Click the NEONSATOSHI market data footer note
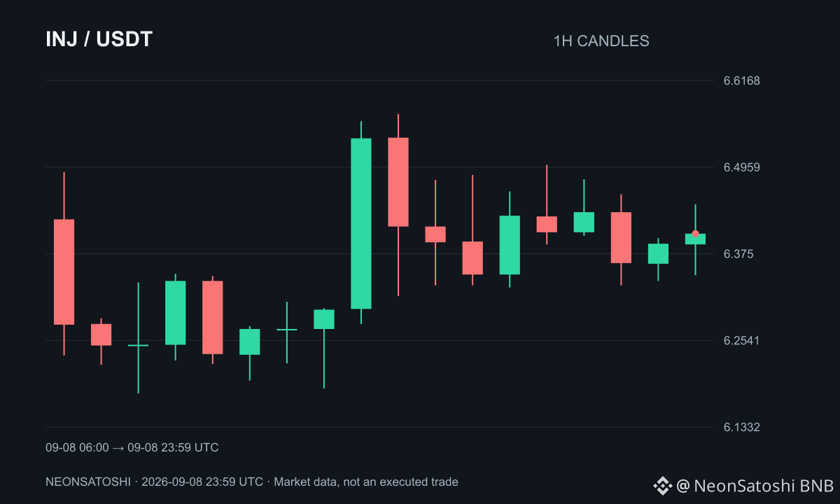Image resolution: width=840 pixels, height=504 pixels. click(x=252, y=482)
